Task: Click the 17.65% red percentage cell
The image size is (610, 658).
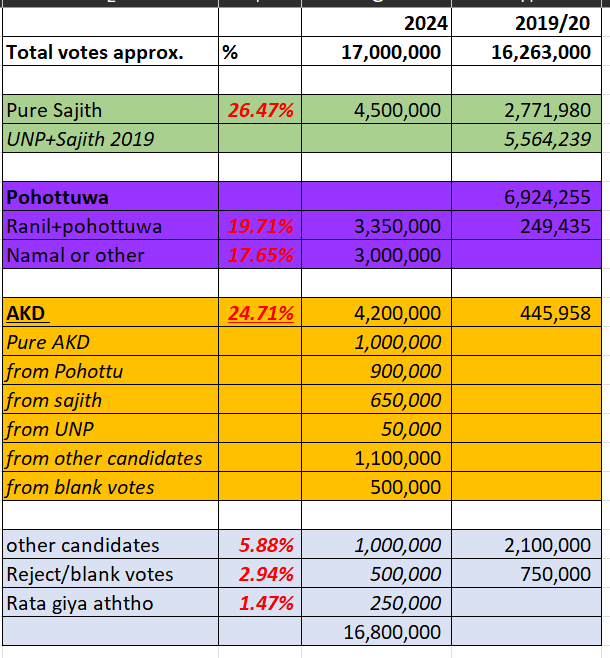Action: tap(260, 254)
